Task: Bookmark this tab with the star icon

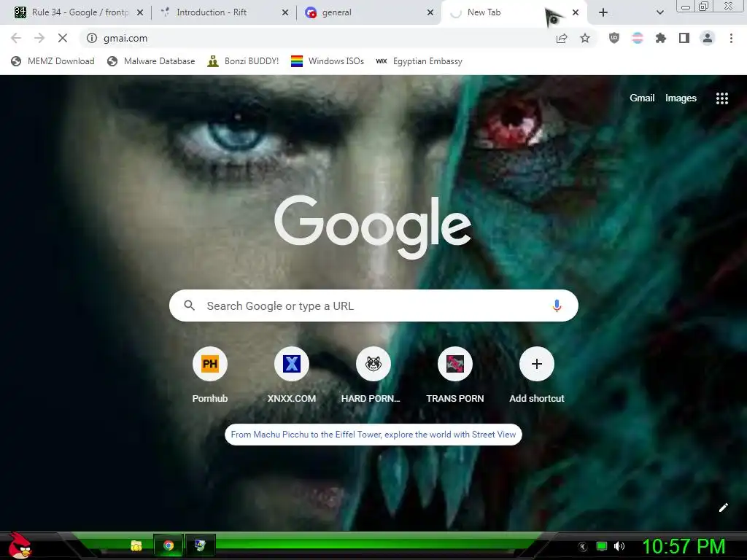Action: pos(585,38)
